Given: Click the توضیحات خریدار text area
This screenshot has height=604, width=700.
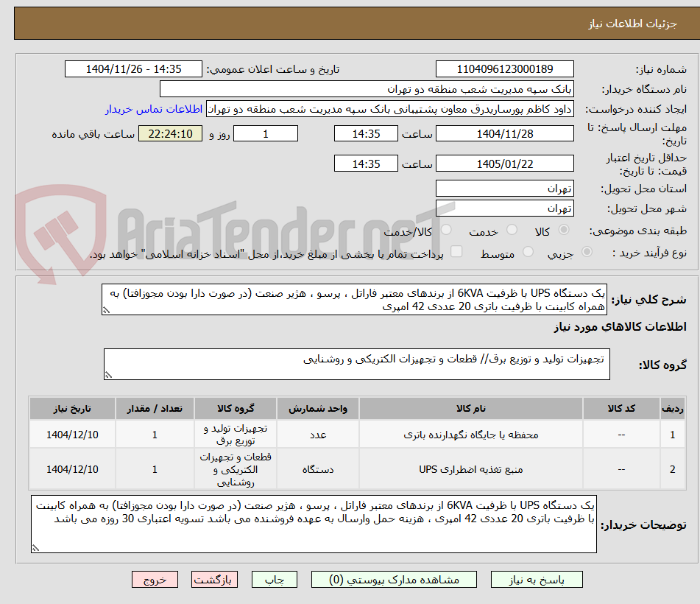Looking at the screenshot, I should 314,524.
